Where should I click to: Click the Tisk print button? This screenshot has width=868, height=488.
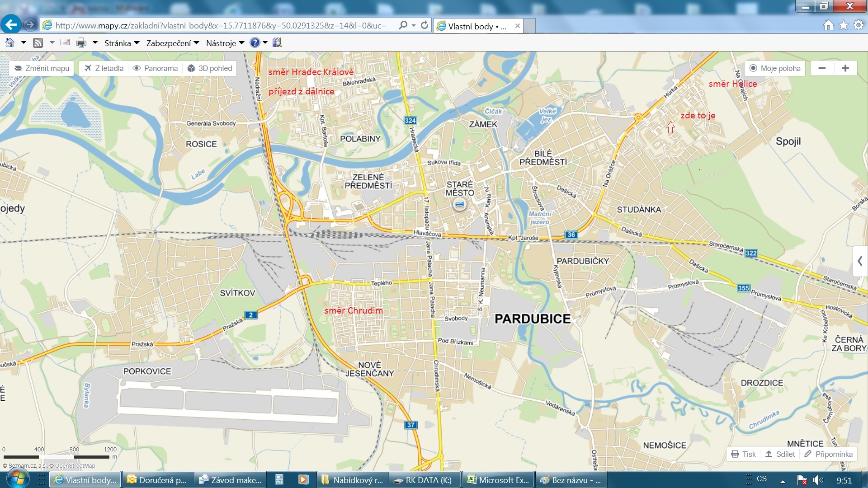[x=743, y=454]
